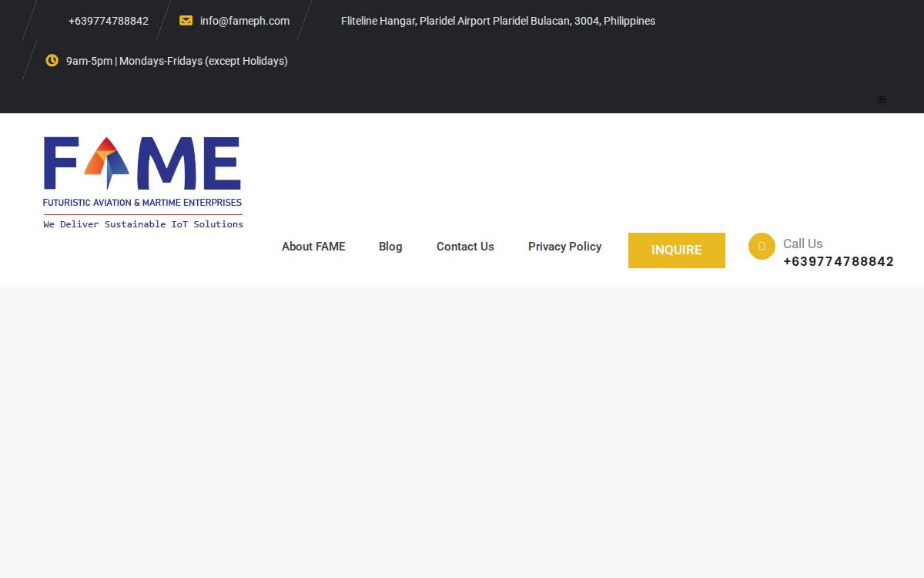Click the Fliteline Hangar address text
The height and width of the screenshot is (578, 924).
[498, 21]
